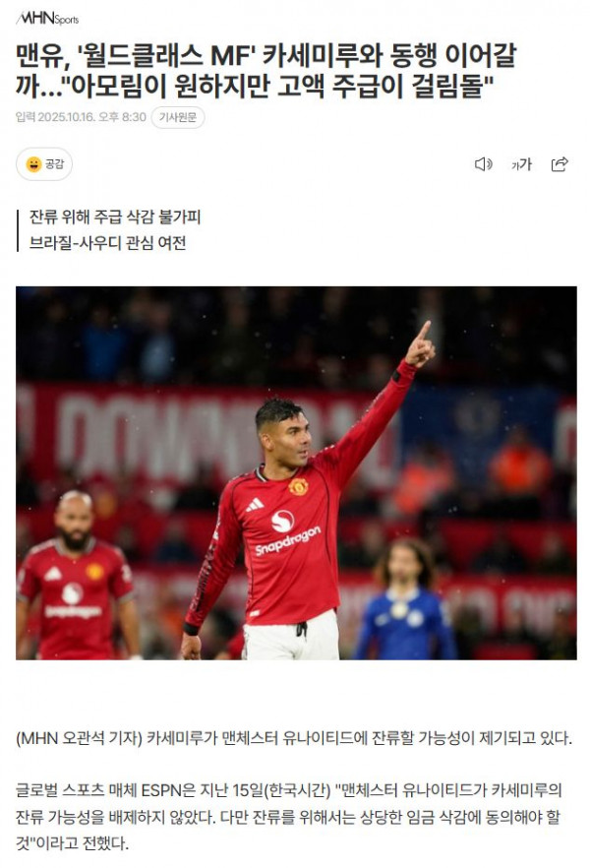Screen dimensions: 590x868
Task: Open the Casemiro match photo
Action: point(296,472)
